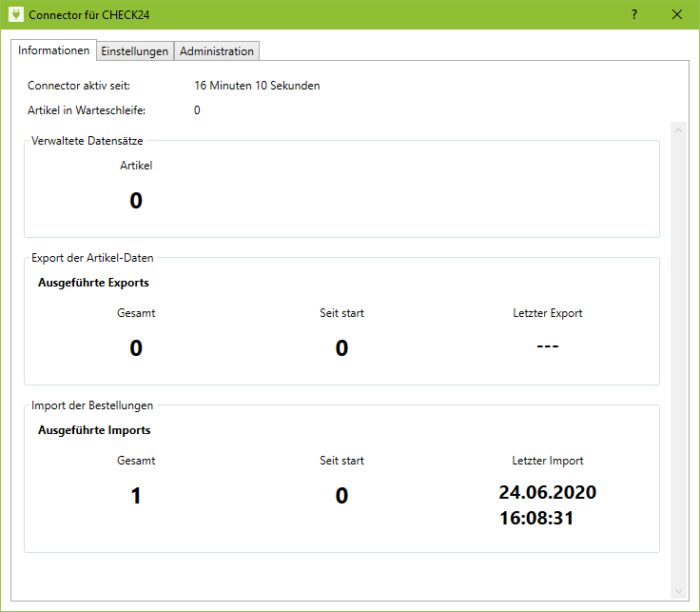Click the window title 'Connector für CHECK24'
This screenshot has height=612, width=700.
tap(88, 14)
